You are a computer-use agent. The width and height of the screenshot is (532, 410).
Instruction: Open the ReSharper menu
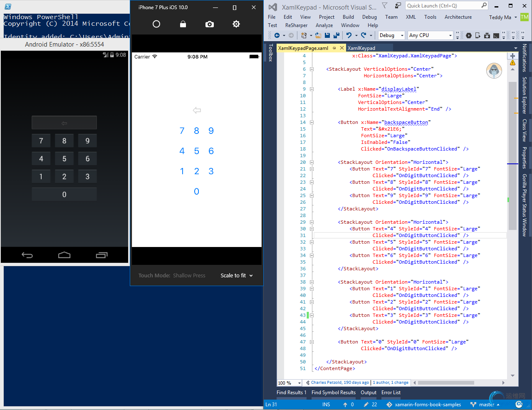click(x=296, y=25)
